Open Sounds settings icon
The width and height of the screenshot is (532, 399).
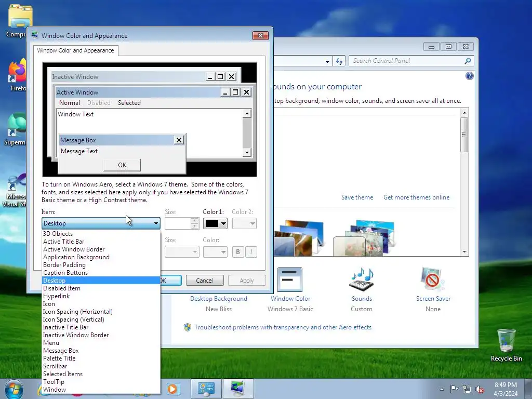(x=362, y=280)
